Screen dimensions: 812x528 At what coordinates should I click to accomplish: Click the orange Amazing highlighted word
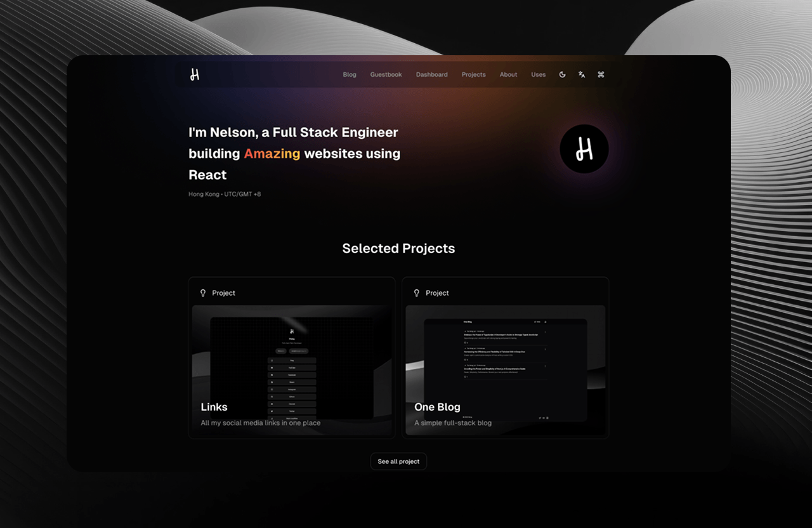272,154
